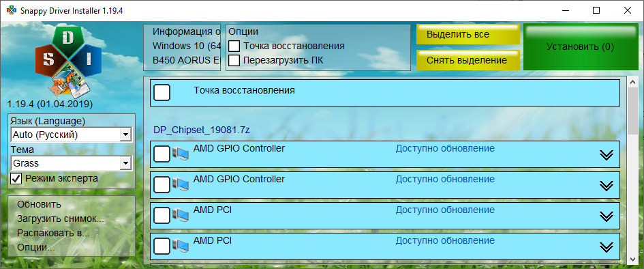Tick the large 'Точка восстановления' row checkbox in the list
The width and height of the screenshot is (644, 269).
(162, 93)
